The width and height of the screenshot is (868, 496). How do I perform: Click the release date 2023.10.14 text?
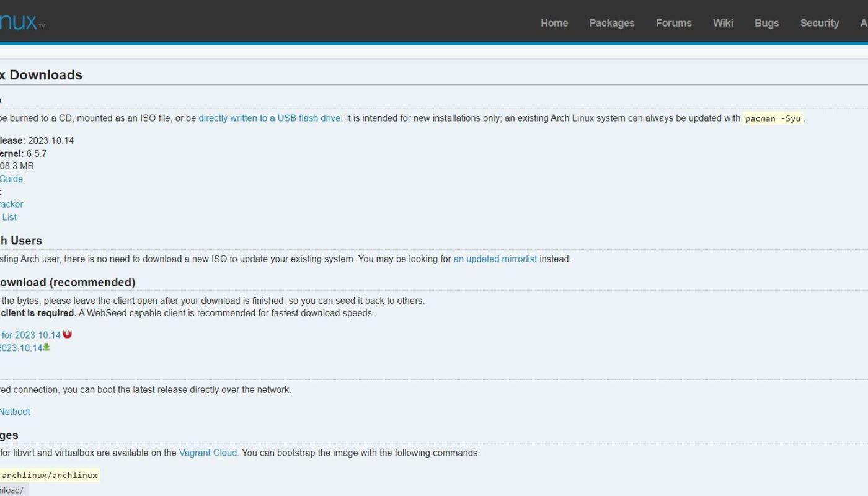[x=51, y=141]
